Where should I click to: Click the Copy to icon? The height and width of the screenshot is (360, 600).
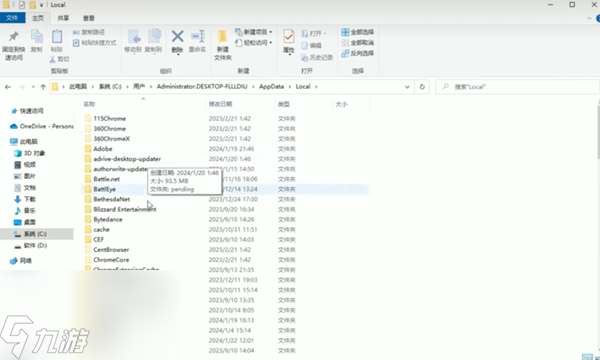tap(154, 37)
